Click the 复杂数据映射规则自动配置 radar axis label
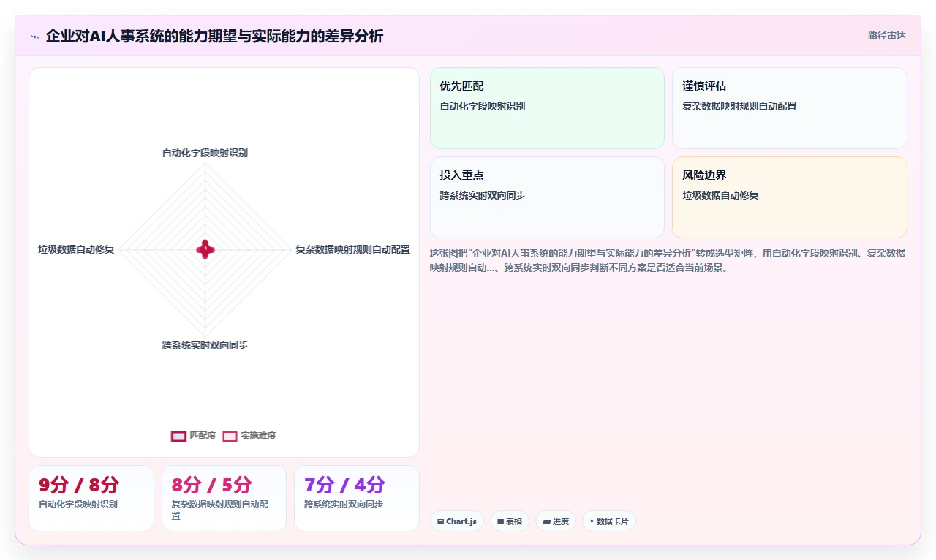 [x=352, y=249]
